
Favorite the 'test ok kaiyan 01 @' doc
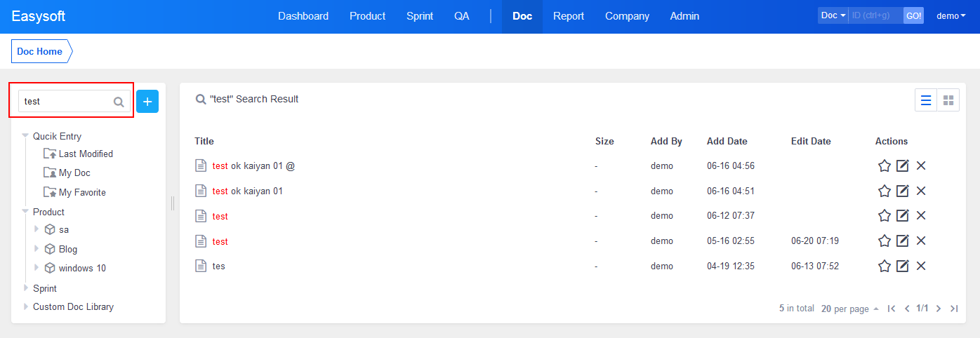[885, 166]
